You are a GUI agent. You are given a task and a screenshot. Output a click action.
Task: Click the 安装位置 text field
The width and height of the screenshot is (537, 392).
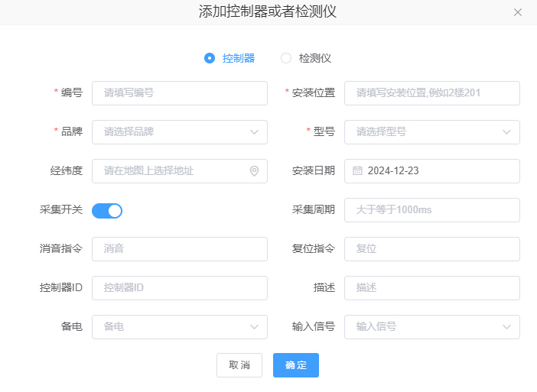click(x=431, y=93)
